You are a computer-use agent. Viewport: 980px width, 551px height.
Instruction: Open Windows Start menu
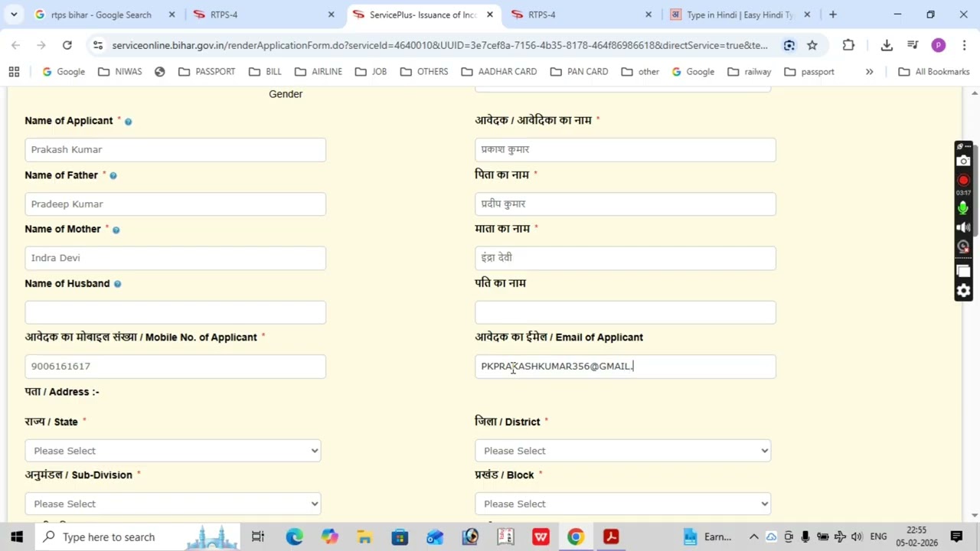point(17,537)
